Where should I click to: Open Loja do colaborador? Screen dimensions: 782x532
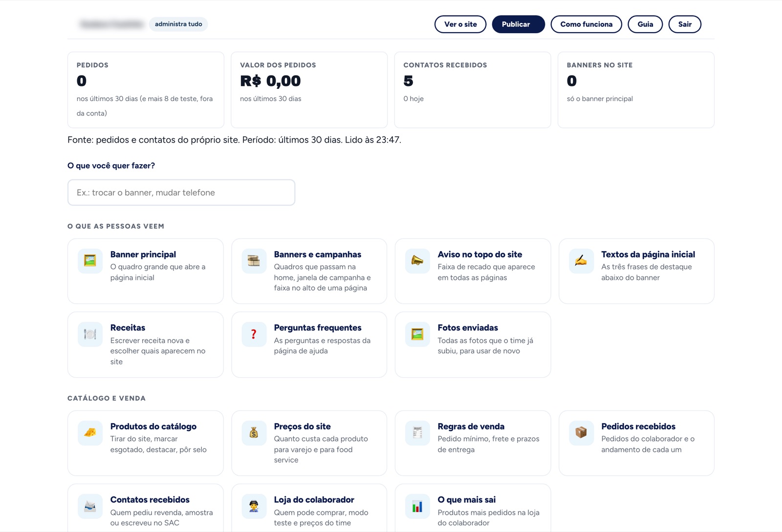click(314, 500)
